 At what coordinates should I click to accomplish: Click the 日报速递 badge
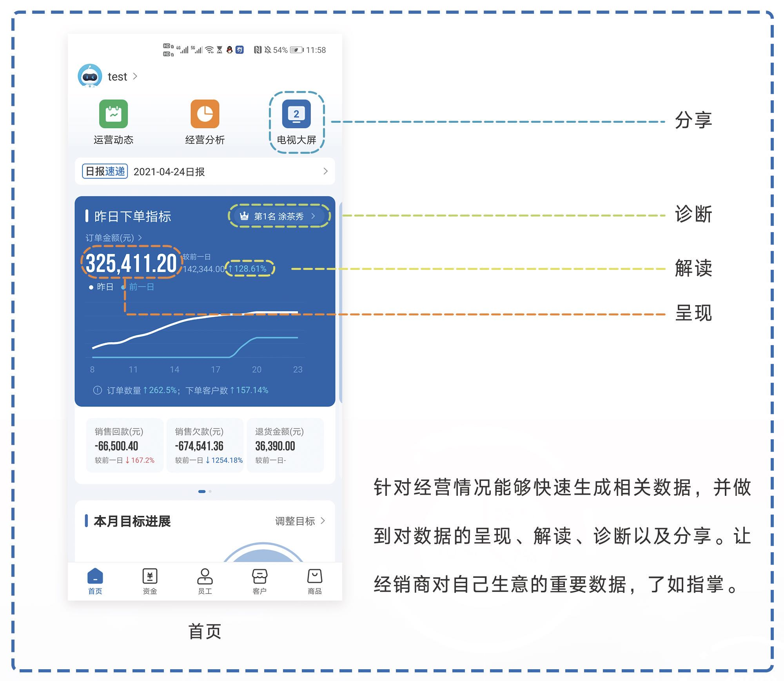coord(105,171)
